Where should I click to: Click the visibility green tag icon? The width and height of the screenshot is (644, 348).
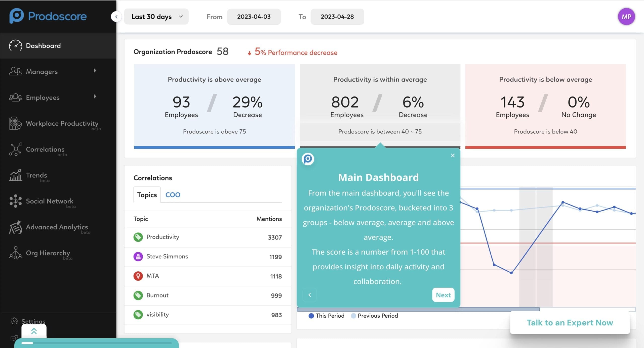coord(138,315)
